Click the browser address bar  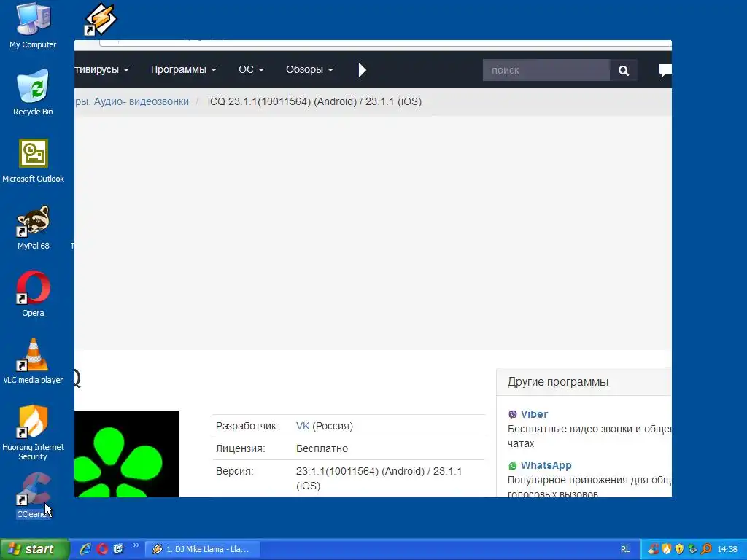coord(385,43)
